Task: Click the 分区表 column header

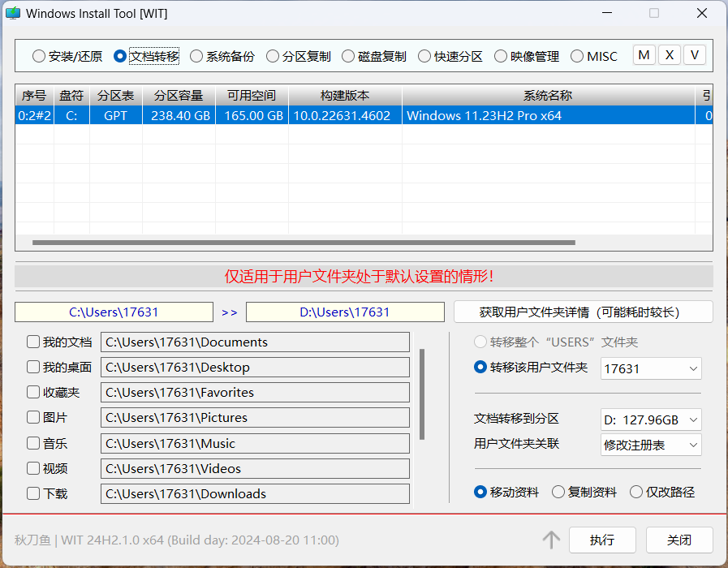Action: pyautogui.click(x=115, y=96)
